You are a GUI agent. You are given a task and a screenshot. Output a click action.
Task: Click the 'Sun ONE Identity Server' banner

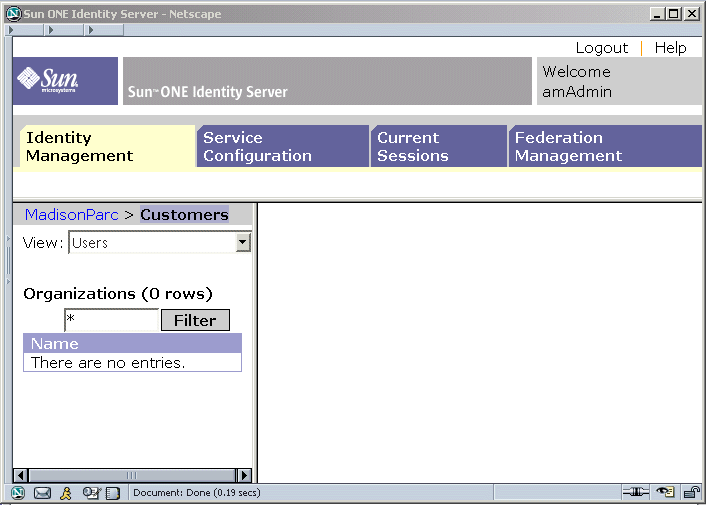(x=327, y=81)
